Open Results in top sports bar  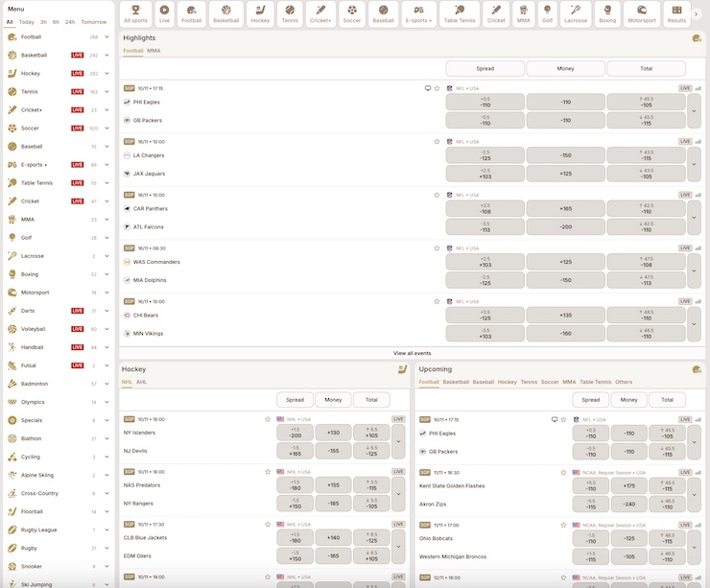(676, 14)
